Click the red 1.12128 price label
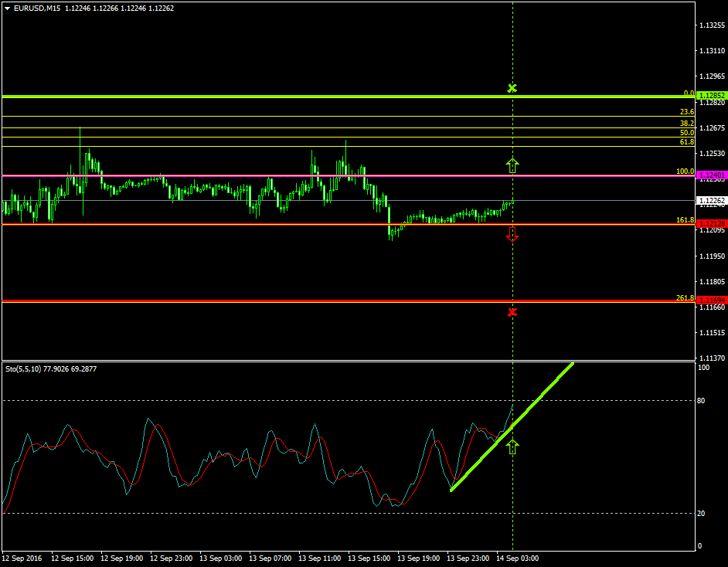 point(711,224)
